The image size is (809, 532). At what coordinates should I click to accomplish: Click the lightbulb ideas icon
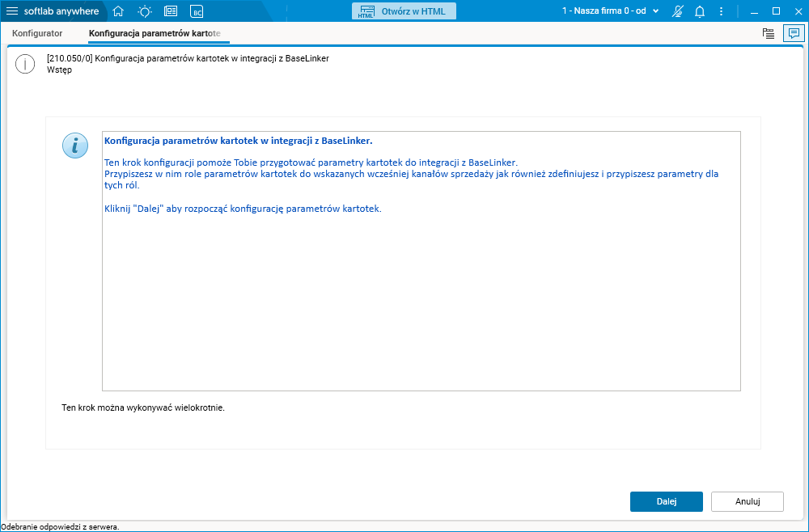[145, 11]
